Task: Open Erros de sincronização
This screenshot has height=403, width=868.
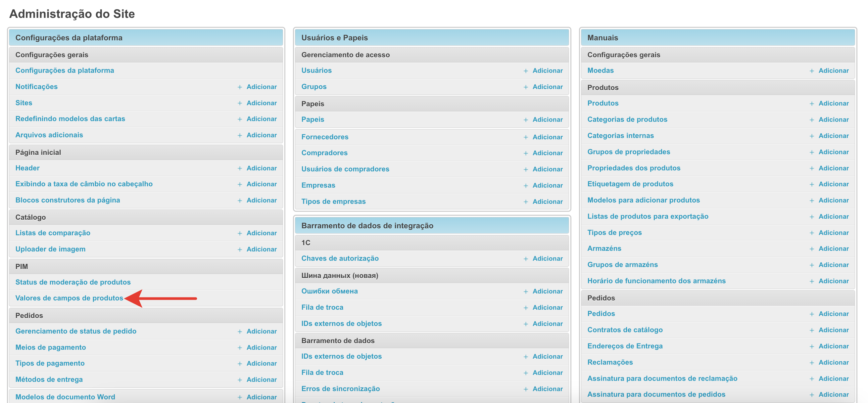Action: [x=341, y=388]
